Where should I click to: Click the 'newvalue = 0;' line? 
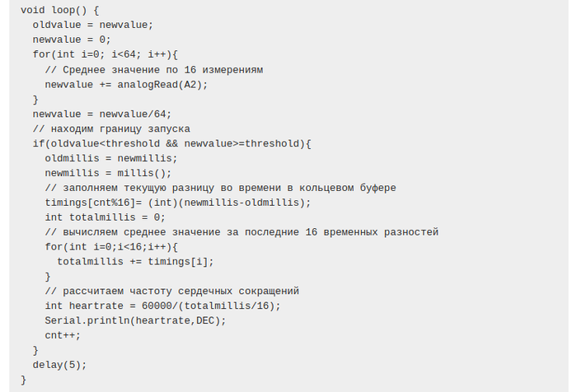(72, 40)
